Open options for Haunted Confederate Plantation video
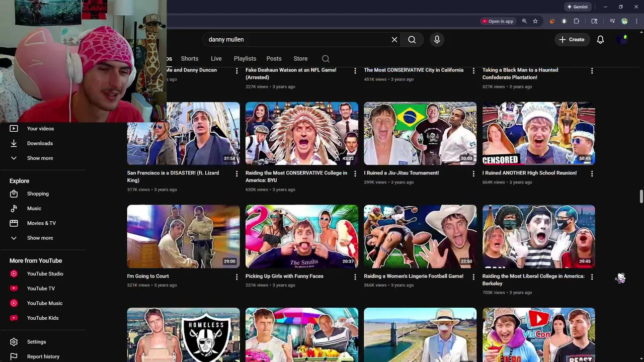 coord(592,71)
